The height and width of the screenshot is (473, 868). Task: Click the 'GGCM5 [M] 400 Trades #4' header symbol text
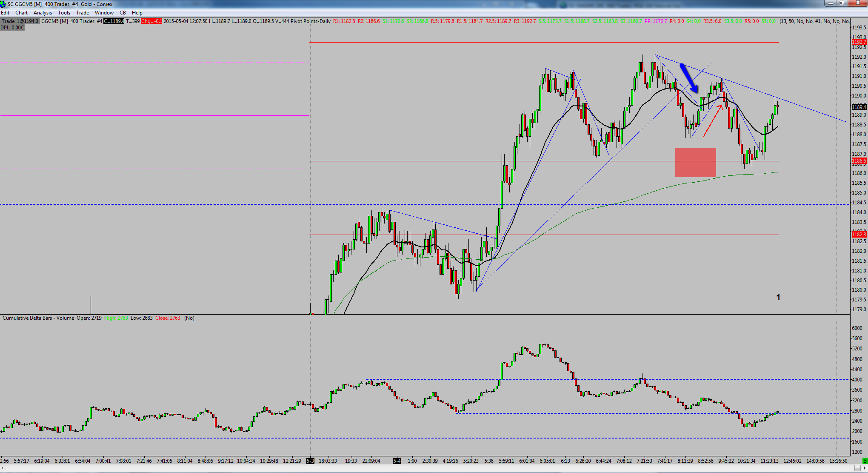tap(71, 21)
